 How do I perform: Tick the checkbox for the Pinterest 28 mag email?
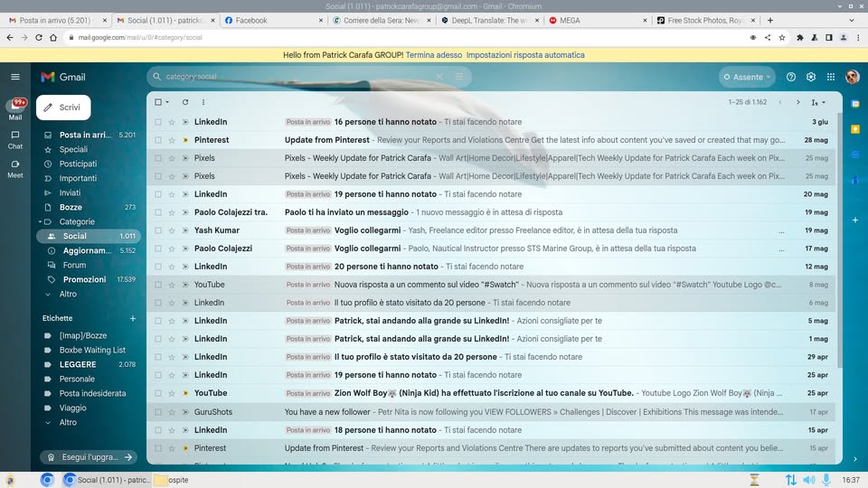point(158,140)
